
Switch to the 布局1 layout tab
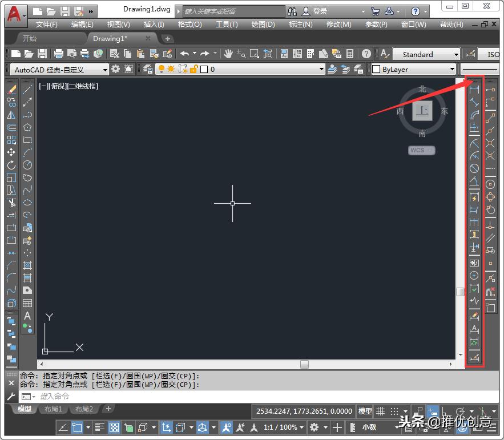54,409
